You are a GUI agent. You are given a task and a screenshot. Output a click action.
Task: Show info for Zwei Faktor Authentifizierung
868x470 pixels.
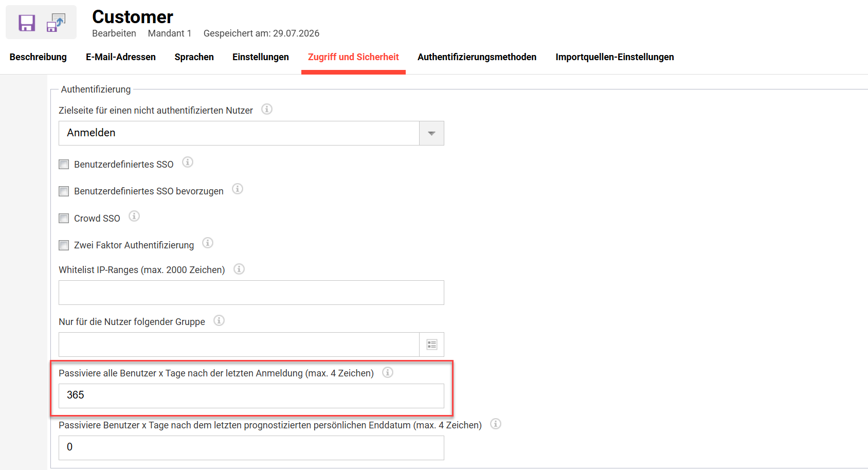click(208, 243)
